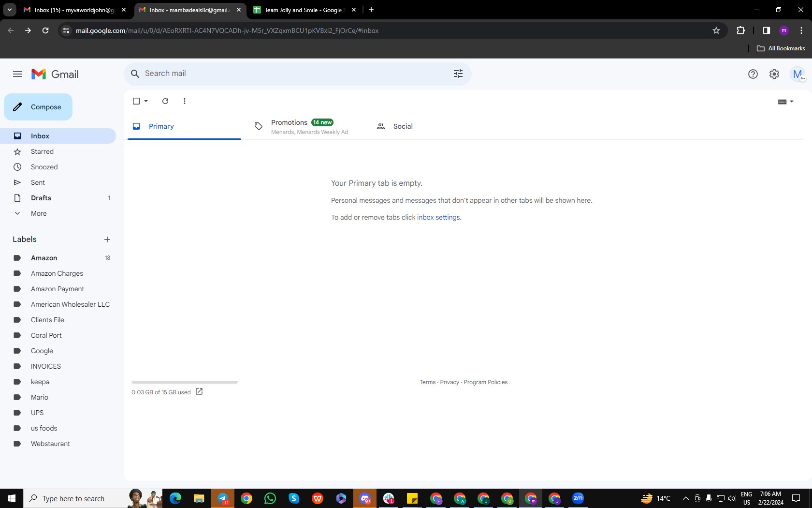This screenshot has height=508, width=812.
Task: Refresh the inbox
Action: pyautogui.click(x=165, y=101)
